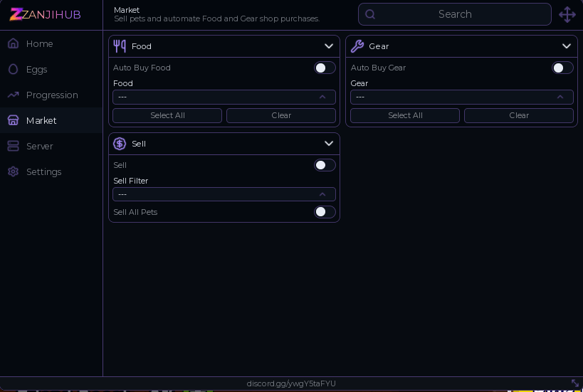Click the Settings gear icon

tap(13, 171)
